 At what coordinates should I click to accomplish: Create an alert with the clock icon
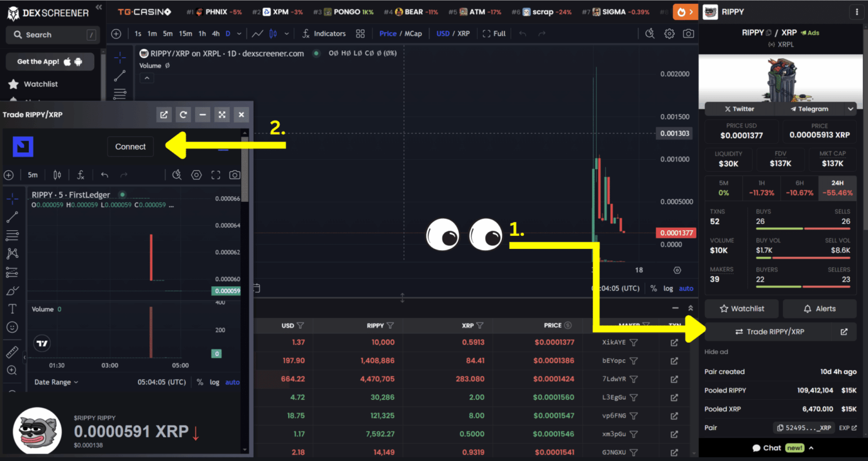[x=649, y=34]
